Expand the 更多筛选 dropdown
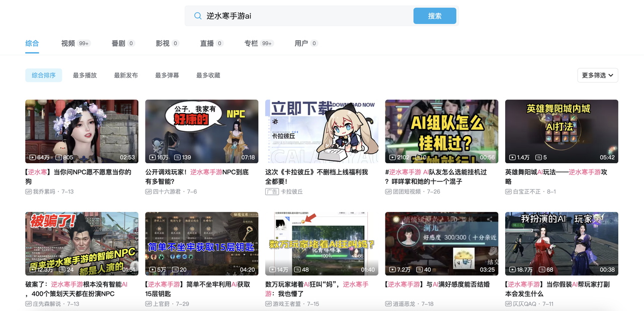 [x=598, y=75]
